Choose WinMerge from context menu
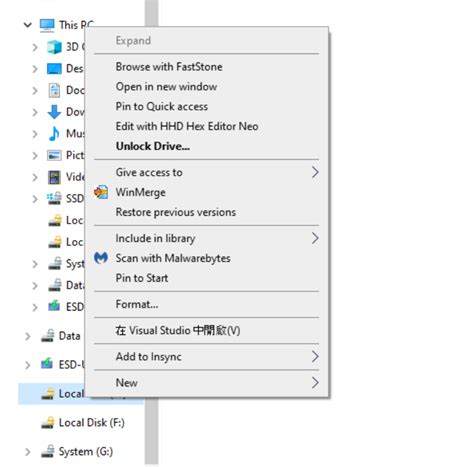 [206, 192]
